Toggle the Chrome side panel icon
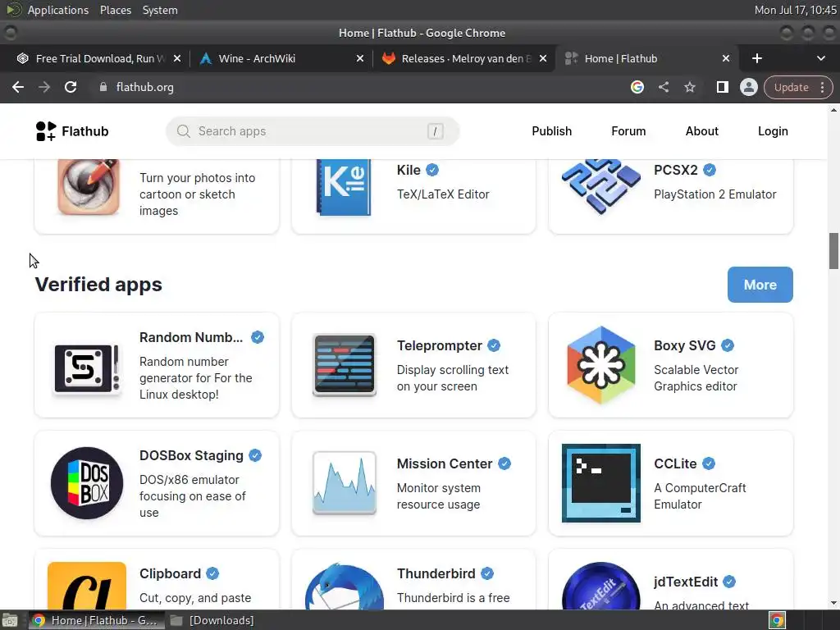The height and width of the screenshot is (630, 840). point(722,87)
